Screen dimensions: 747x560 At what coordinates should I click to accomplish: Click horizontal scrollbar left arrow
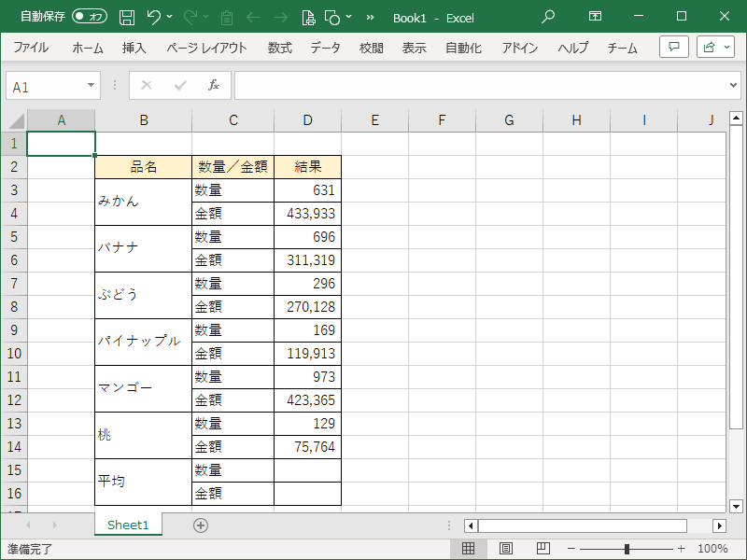pos(471,525)
